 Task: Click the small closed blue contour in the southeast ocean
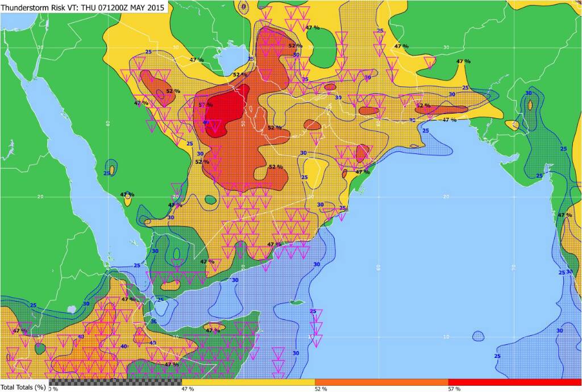click(x=479, y=336)
